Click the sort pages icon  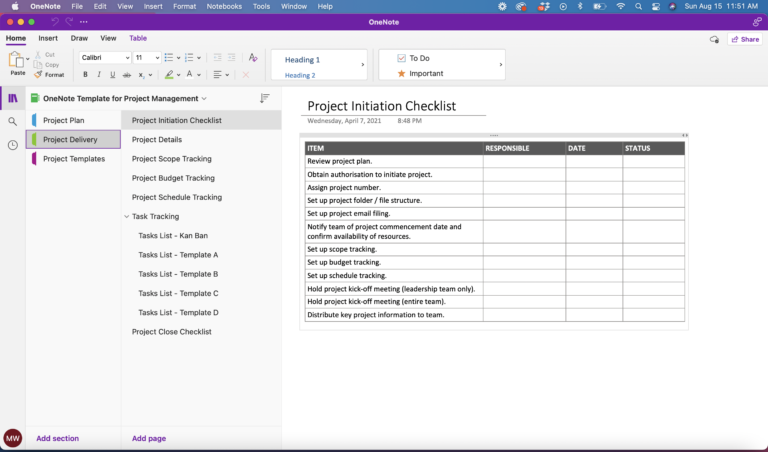coord(265,98)
